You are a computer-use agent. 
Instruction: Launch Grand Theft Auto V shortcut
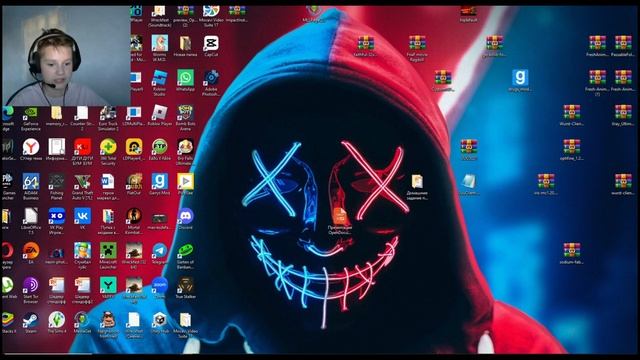pos(82,182)
